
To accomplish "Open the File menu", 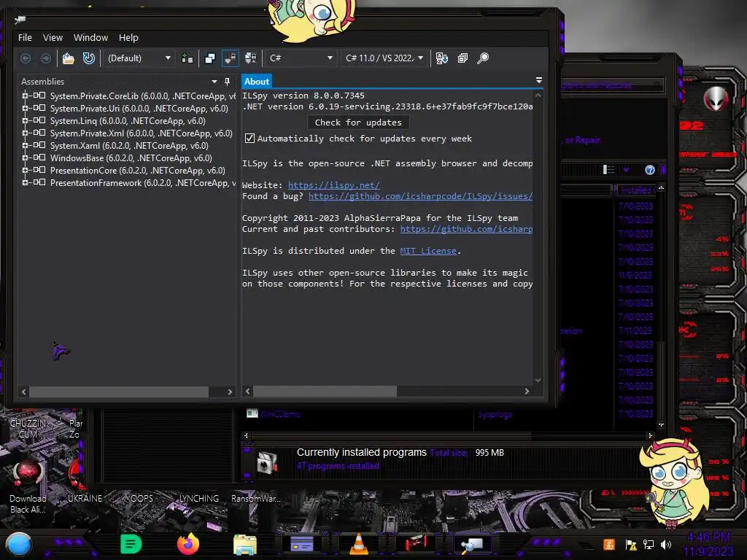I will click(x=25, y=38).
